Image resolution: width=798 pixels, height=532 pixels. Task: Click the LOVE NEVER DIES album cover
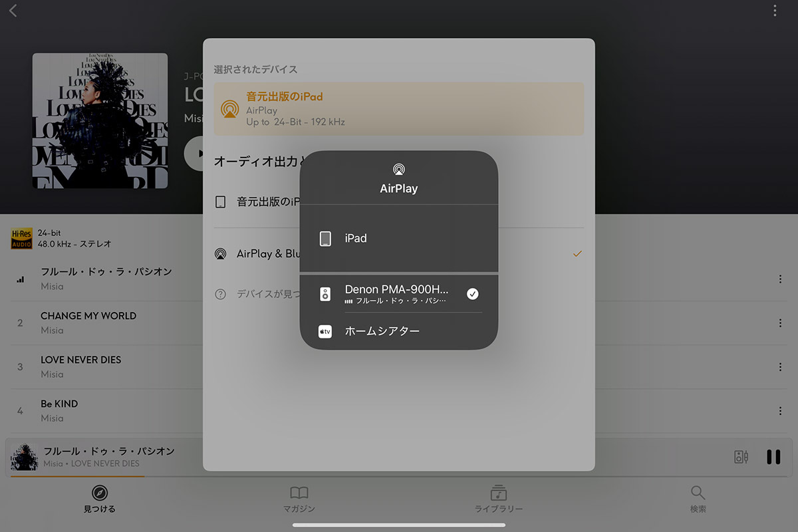coord(100,120)
